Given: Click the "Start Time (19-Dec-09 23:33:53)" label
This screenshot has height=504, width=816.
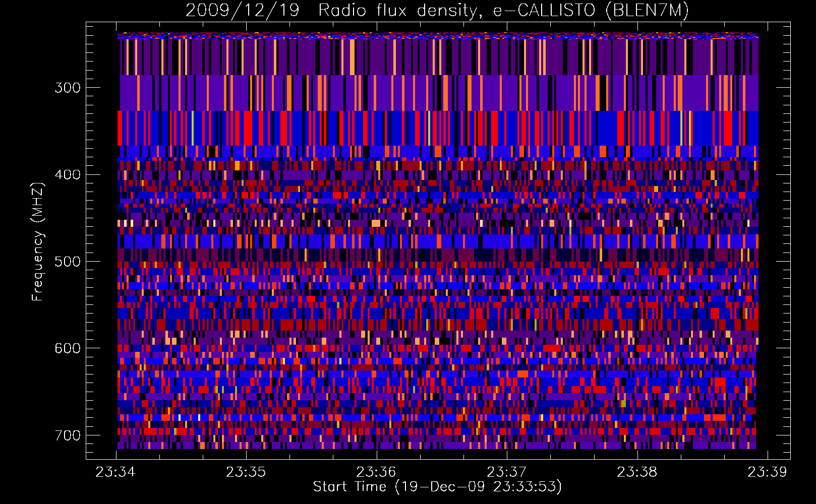Looking at the screenshot, I should [437, 487].
